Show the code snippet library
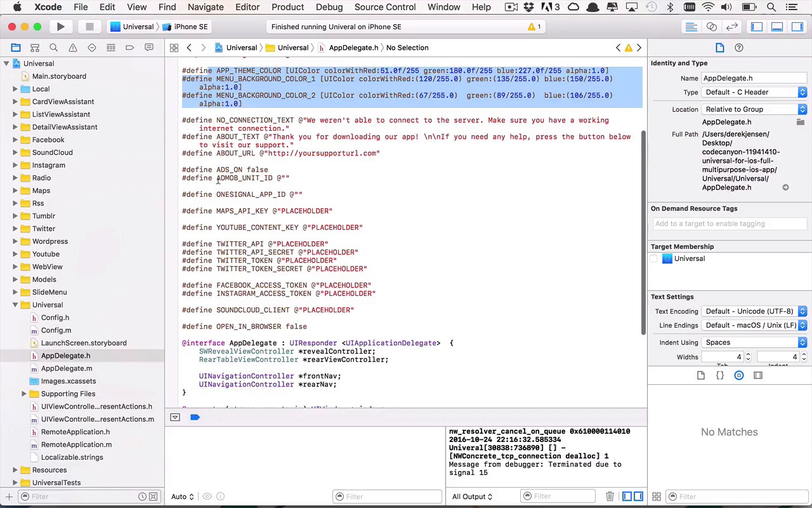 pyautogui.click(x=720, y=375)
